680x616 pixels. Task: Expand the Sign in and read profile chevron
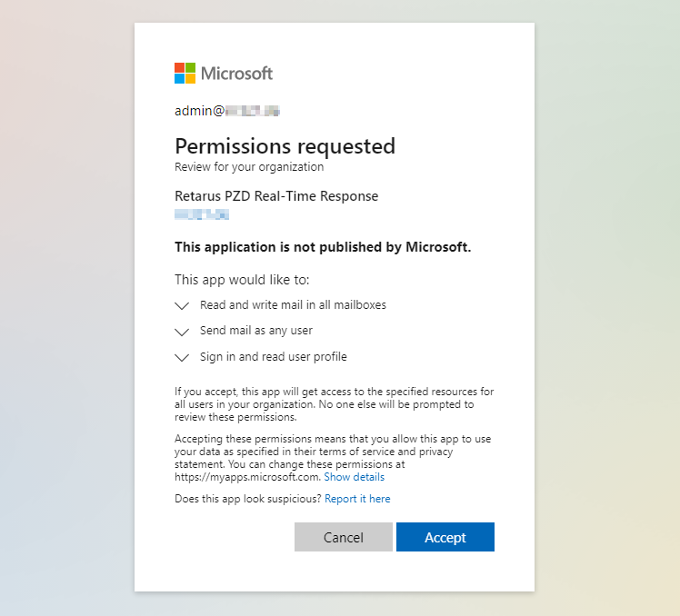pyautogui.click(x=182, y=357)
